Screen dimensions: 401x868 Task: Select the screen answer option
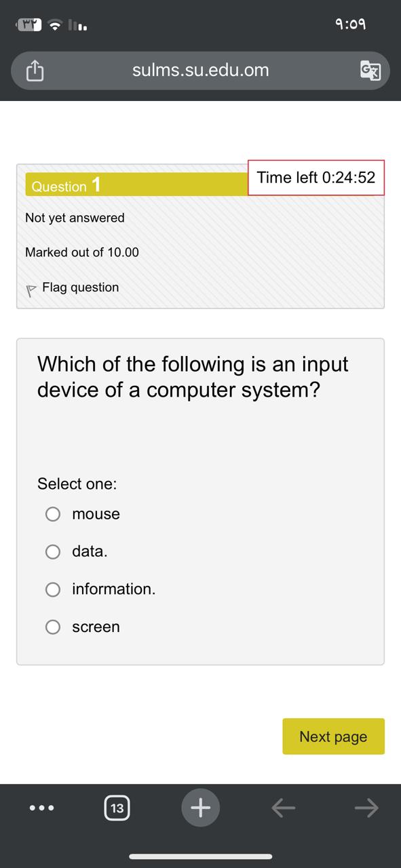coord(53,627)
